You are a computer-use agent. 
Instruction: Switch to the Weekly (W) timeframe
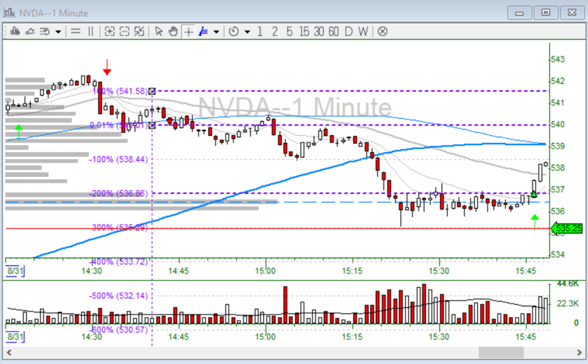coord(363,32)
